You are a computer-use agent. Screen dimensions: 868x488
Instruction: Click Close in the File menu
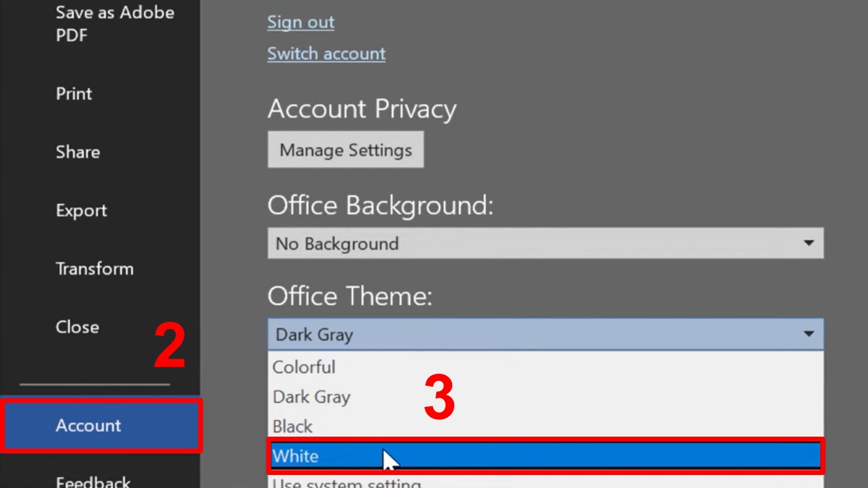(77, 327)
